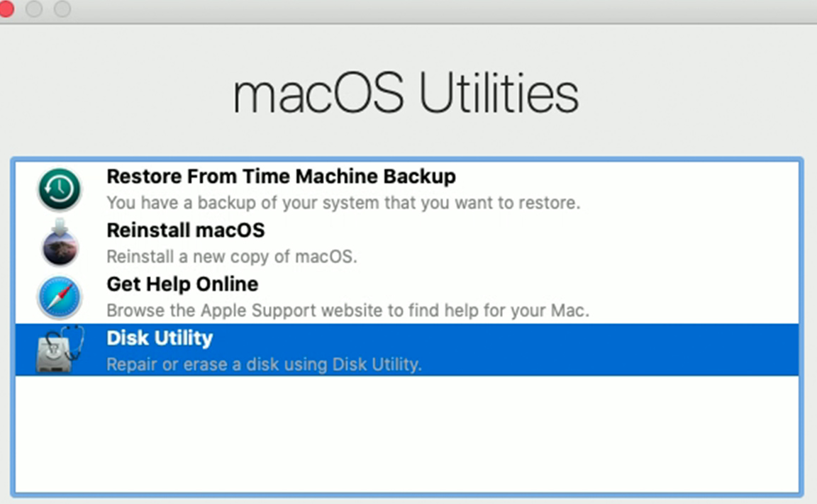Select Restore From Time Machine Backup title
Image resolution: width=817 pixels, height=504 pixels.
pos(281,176)
